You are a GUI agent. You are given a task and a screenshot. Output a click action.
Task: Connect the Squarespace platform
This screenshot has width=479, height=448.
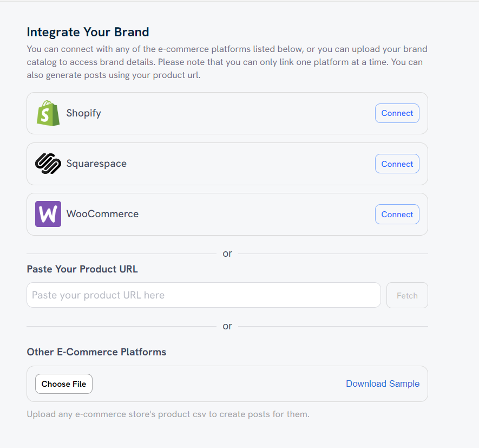397,164
